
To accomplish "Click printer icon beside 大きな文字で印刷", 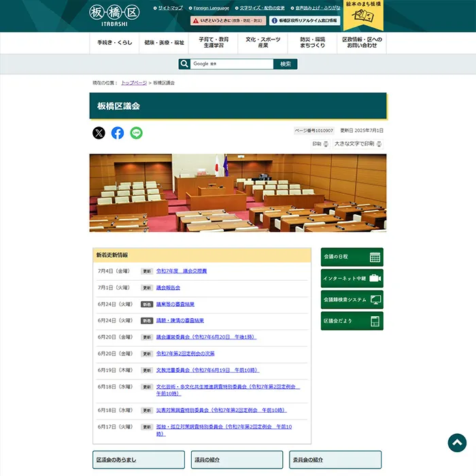I will coord(379,144).
